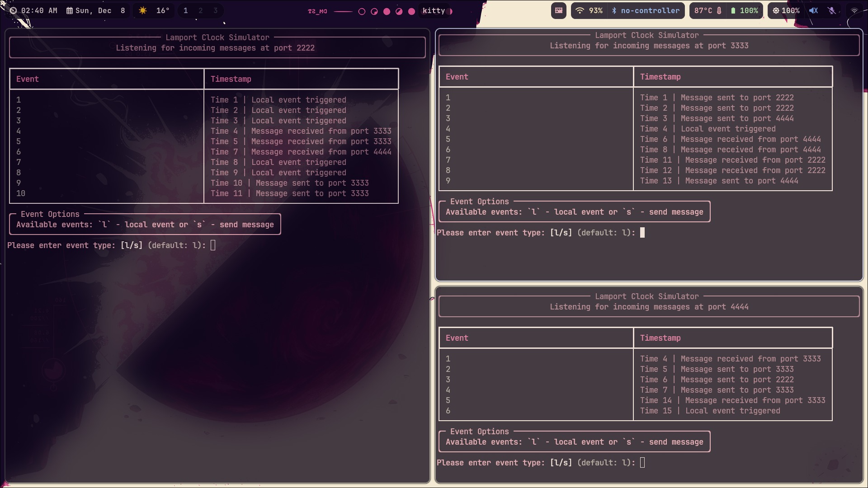Switch to workspace 1
This screenshot has height=488, width=868.
pyautogui.click(x=185, y=10)
